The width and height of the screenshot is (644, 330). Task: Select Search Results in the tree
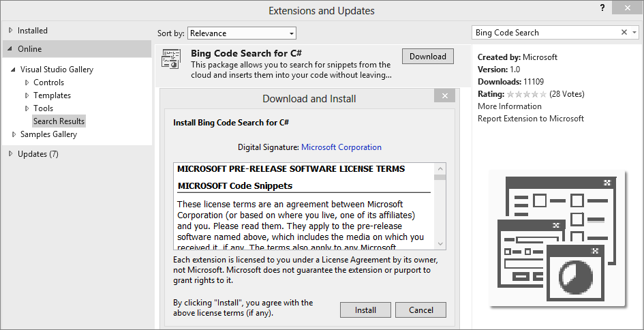(x=59, y=121)
